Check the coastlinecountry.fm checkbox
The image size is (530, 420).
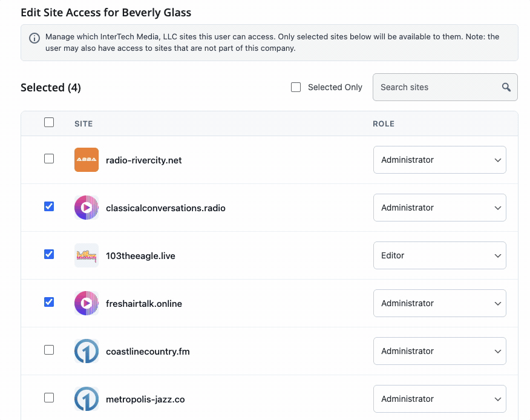(x=49, y=350)
